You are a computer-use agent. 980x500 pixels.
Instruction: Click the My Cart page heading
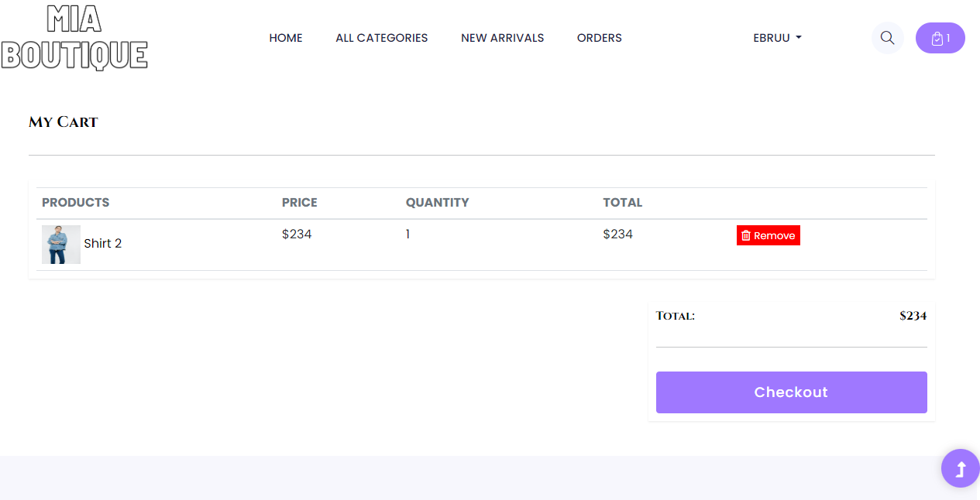pyautogui.click(x=63, y=122)
